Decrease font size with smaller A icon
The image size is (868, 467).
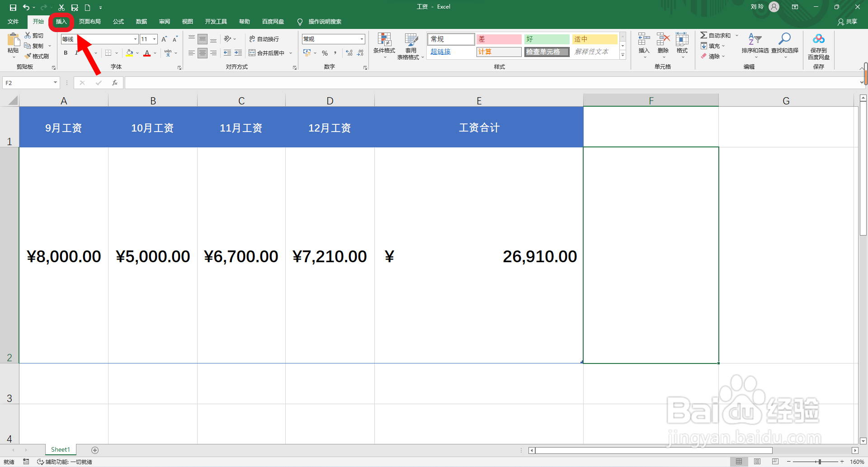[x=175, y=39]
